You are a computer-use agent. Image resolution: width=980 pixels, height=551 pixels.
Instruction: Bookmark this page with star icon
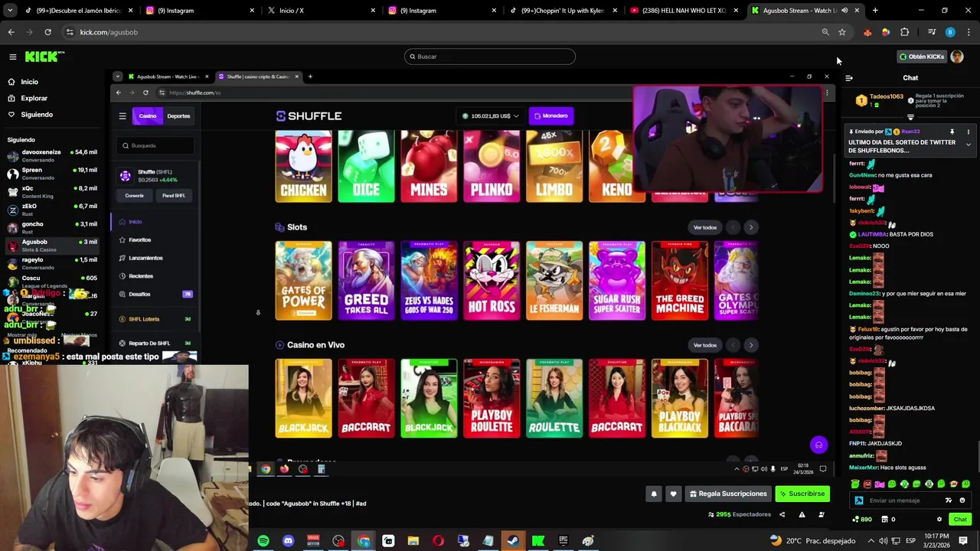click(x=841, y=32)
